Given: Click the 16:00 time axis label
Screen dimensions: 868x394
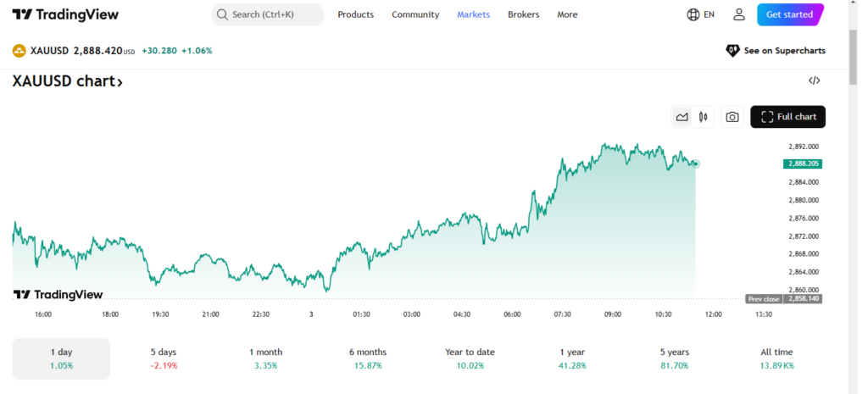Looking at the screenshot, I should pos(43,314).
